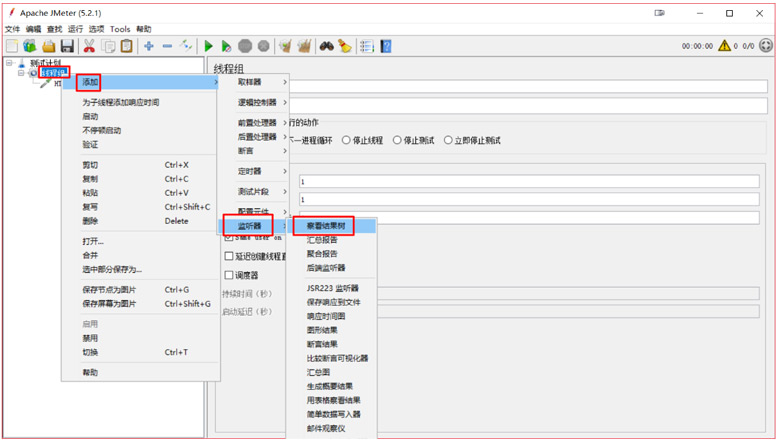
Task: Click the first numeric field showing 1
Action: pyautogui.click(x=529, y=181)
